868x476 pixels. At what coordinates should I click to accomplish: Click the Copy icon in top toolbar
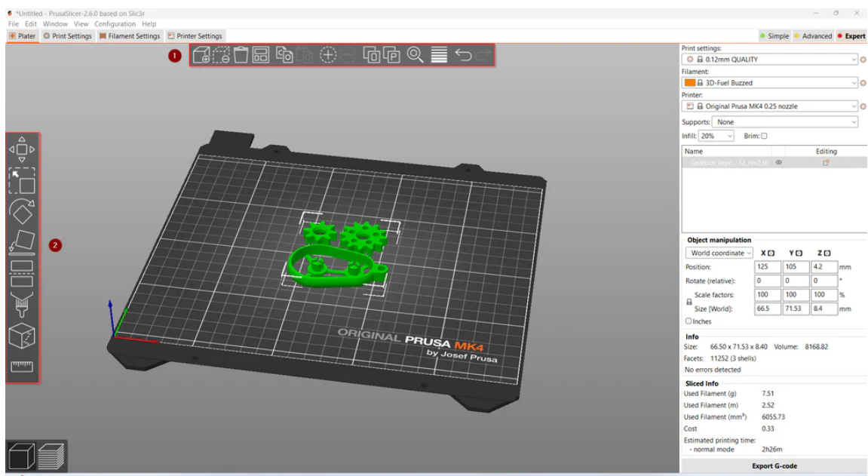284,55
